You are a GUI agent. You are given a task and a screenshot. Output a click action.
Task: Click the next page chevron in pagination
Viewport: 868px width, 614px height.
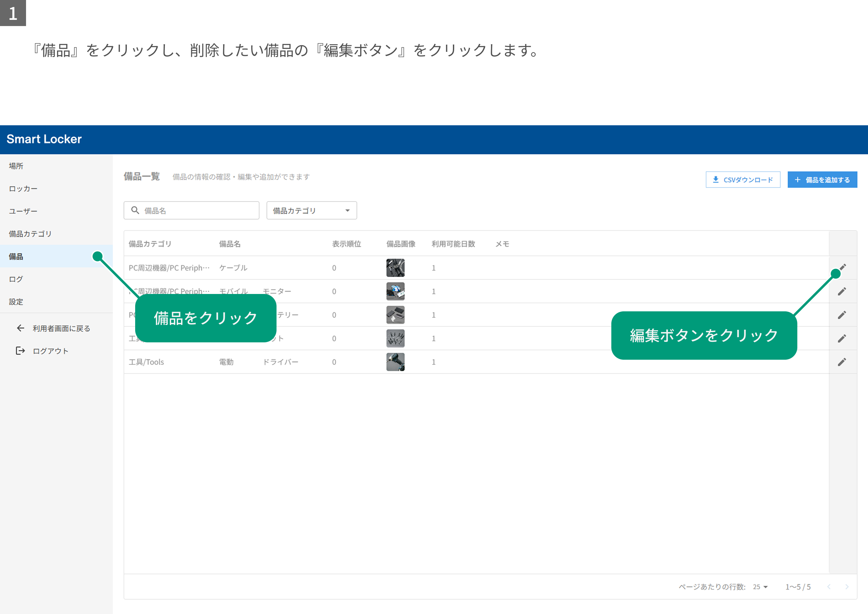click(847, 587)
